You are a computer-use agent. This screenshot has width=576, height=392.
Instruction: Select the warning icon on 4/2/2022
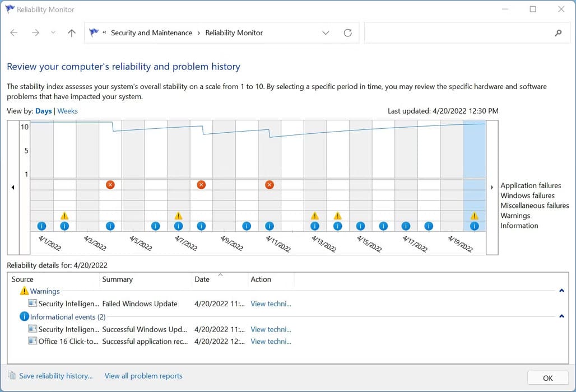[x=64, y=216]
